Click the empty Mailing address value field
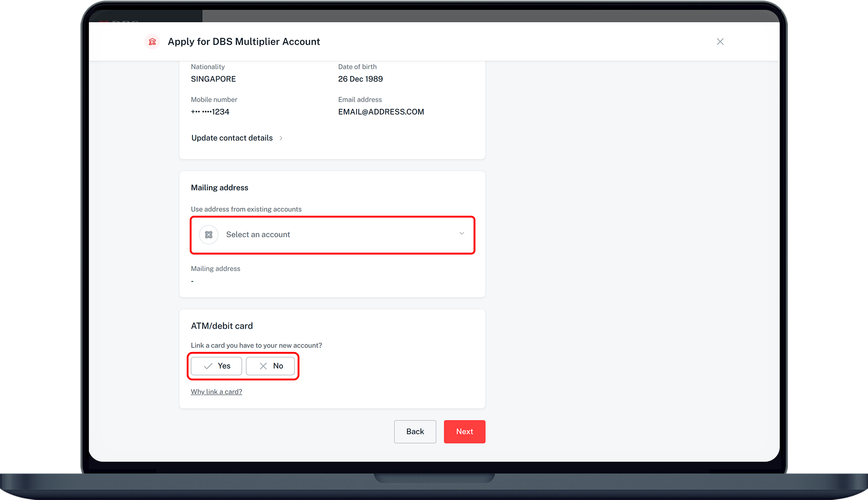 tap(192, 280)
